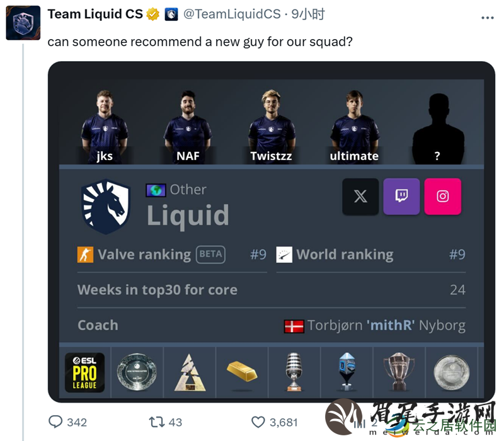Like the tweet via heart icon
Viewport: 504px width, 441px height.
click(x=258, y=422)
